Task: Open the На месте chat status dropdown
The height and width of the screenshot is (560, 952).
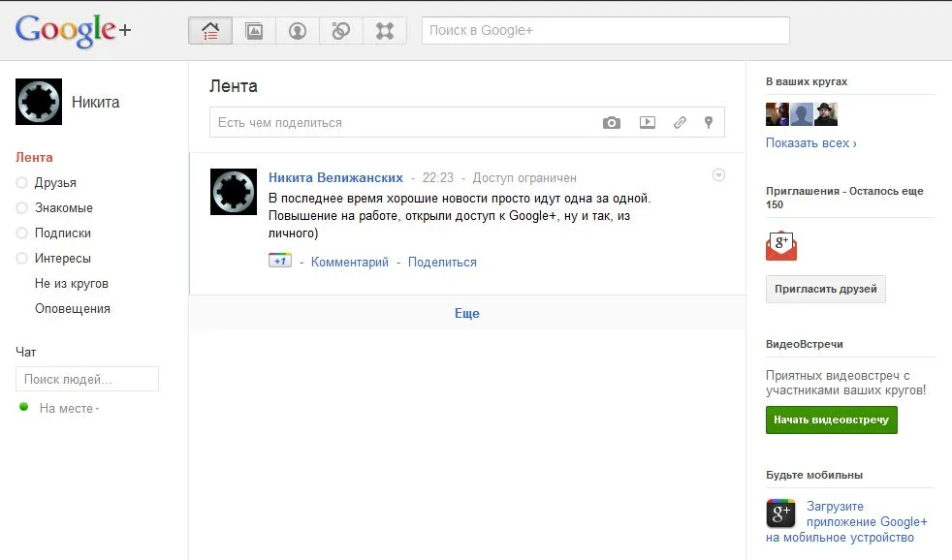Action: tap(69, 408)
